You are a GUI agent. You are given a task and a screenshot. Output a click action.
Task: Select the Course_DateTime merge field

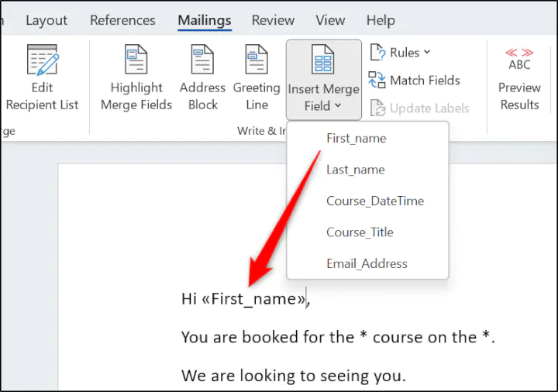pyautogui.click(x=367, y=201)
